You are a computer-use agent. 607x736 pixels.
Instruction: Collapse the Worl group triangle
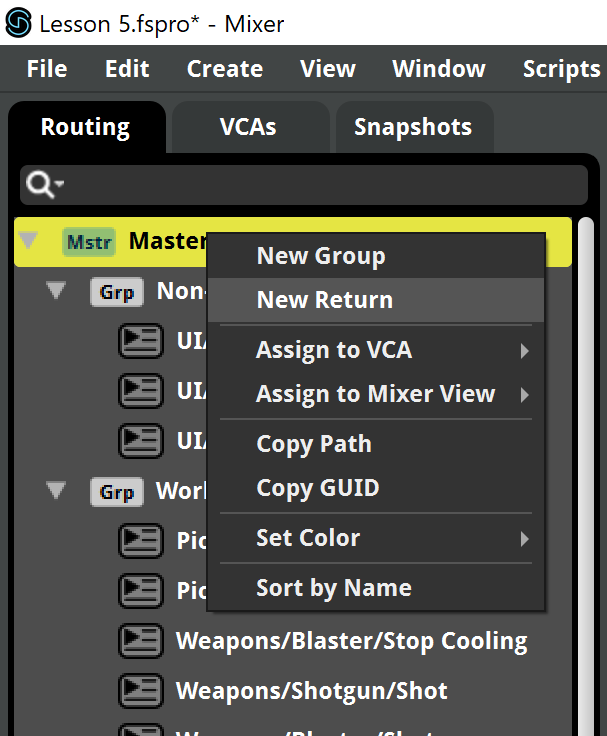click(56, 490)
